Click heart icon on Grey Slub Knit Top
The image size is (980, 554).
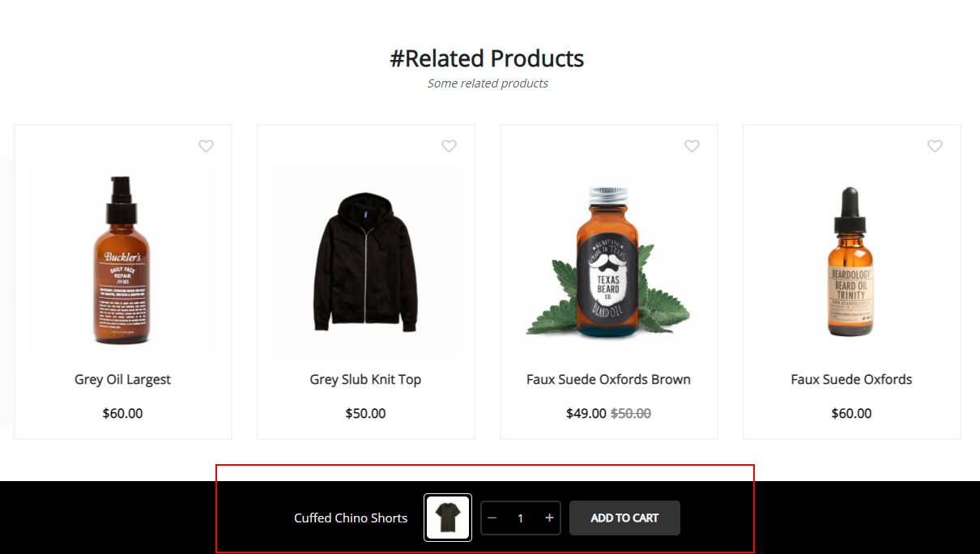point(449,146)
